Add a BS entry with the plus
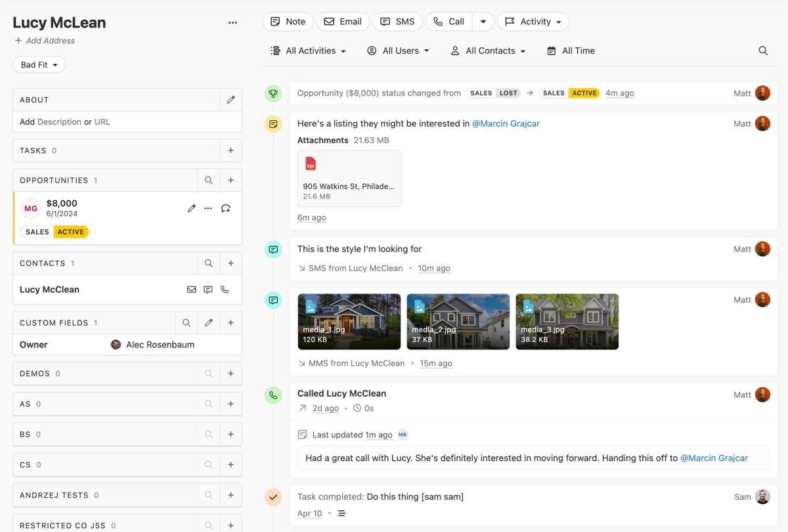 click(x=230, y=434)
